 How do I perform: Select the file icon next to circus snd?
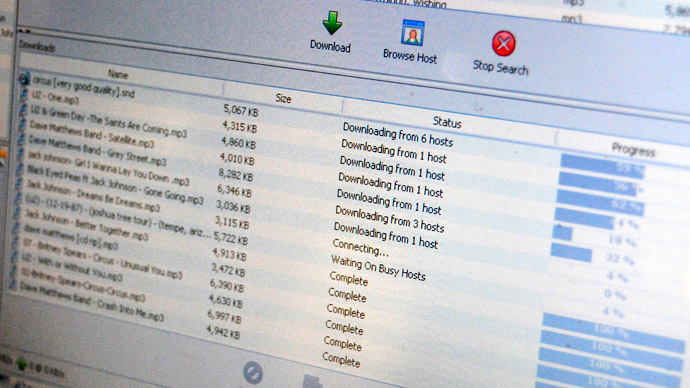(x=24, y=80)
